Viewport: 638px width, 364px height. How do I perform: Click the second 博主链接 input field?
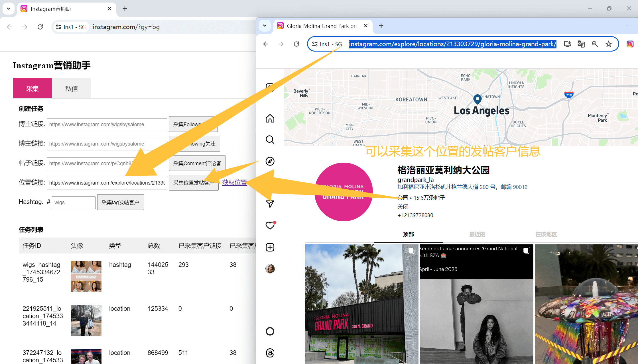click(107, 144)
